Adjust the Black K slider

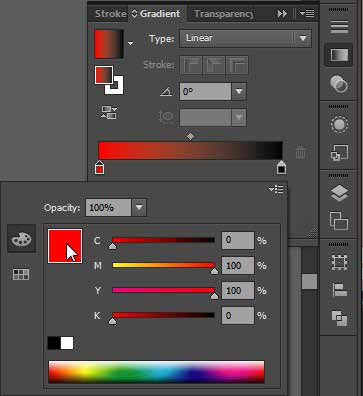(163, 315)
